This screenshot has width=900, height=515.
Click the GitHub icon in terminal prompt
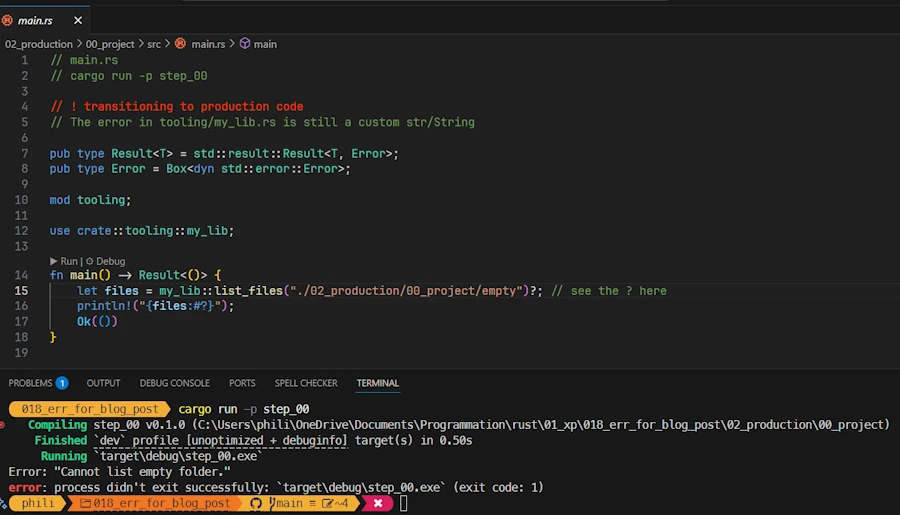coord(256,504)
